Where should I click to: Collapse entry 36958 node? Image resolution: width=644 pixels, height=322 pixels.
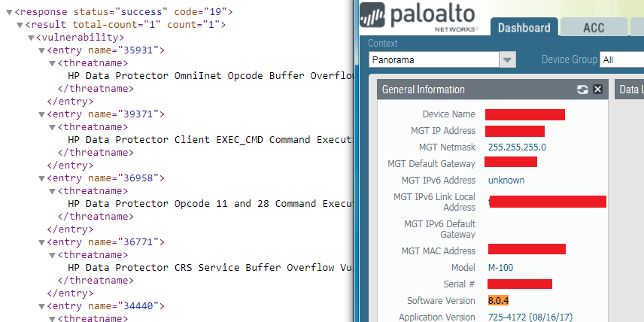pos(41,178)
